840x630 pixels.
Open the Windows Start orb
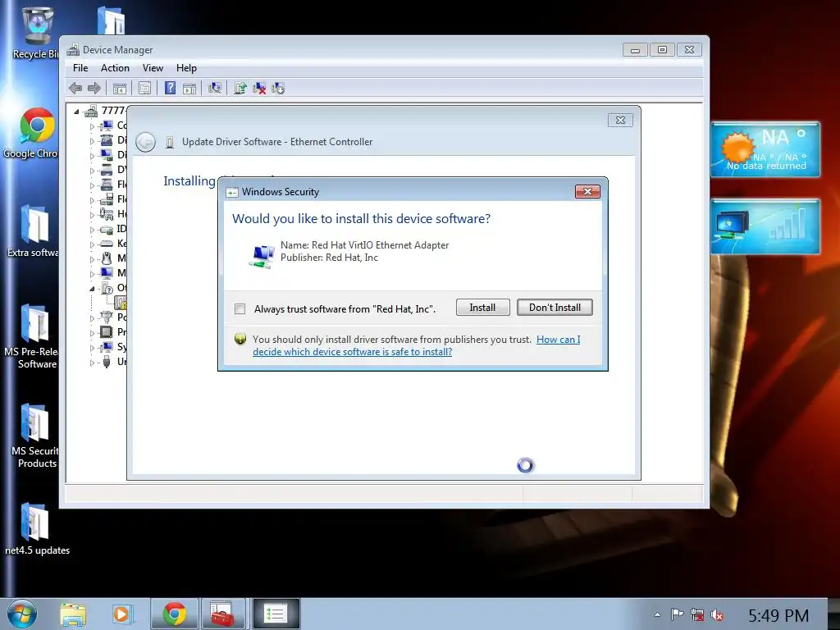coord(22,614)
